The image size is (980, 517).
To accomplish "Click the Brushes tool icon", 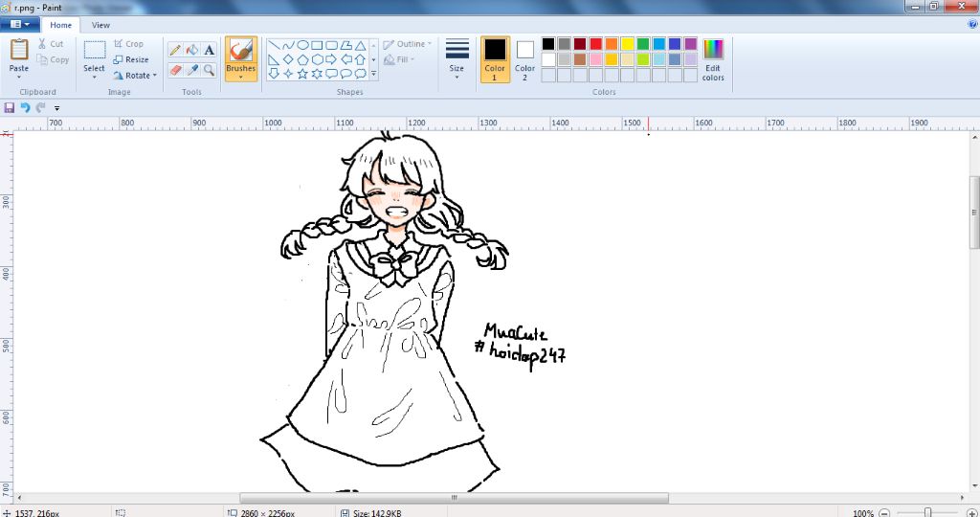I will [240, 51].
